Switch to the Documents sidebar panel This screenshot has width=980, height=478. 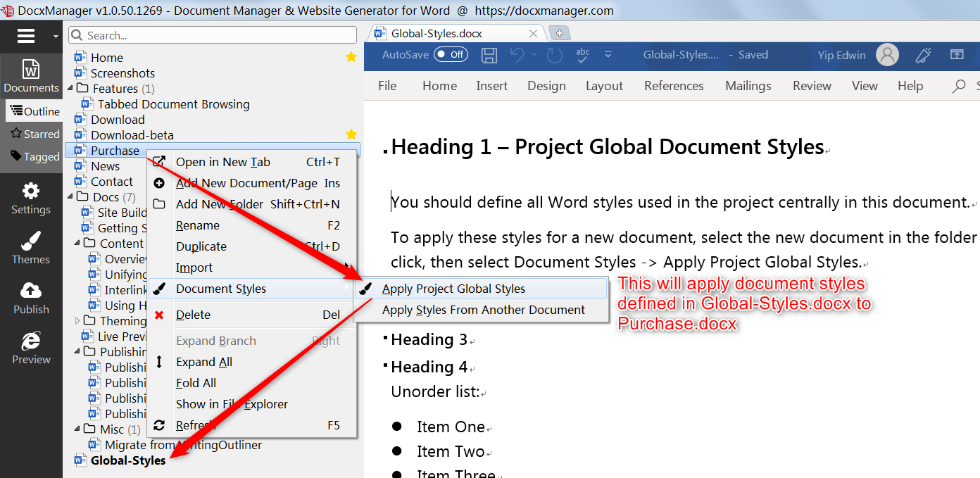31,76
